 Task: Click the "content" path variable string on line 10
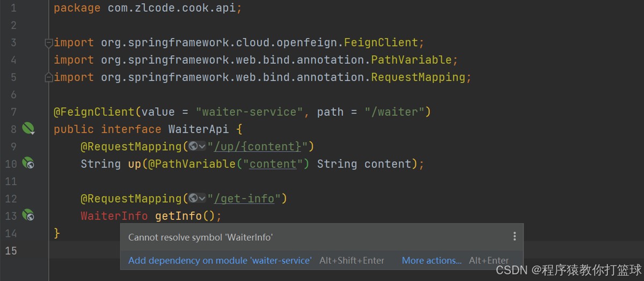pyautogui.click(x=273, y=164)
